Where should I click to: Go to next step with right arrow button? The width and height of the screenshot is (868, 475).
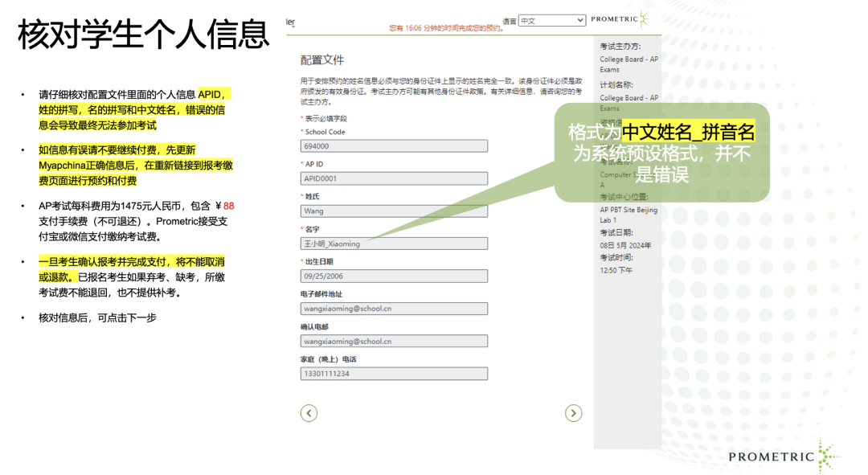(573, 413)
